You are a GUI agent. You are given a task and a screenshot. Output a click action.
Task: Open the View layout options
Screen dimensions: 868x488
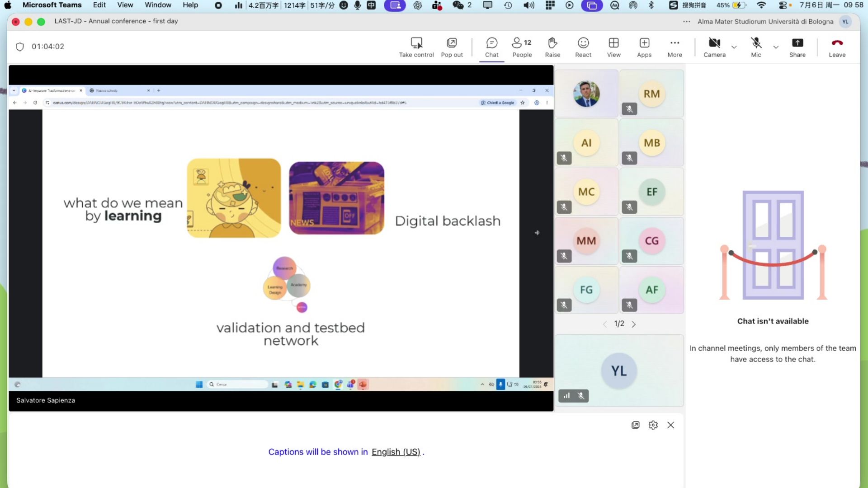(x=613, y=47)
